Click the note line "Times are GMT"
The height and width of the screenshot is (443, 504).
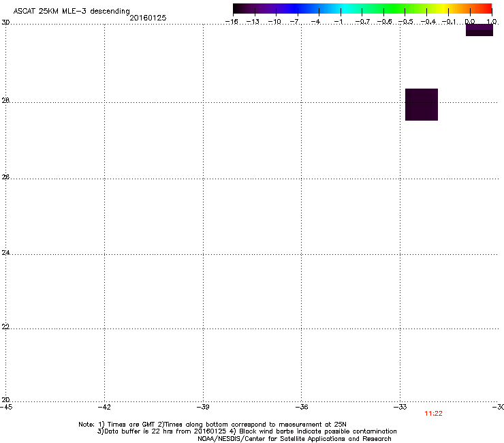[131, 425]
